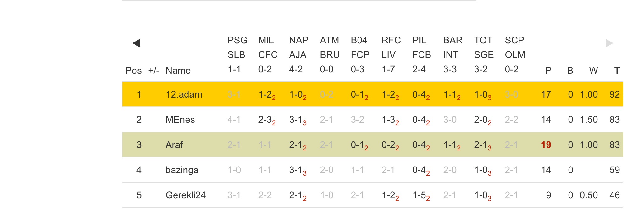Click the W column header
644x209 pixels.
point(593,71)
